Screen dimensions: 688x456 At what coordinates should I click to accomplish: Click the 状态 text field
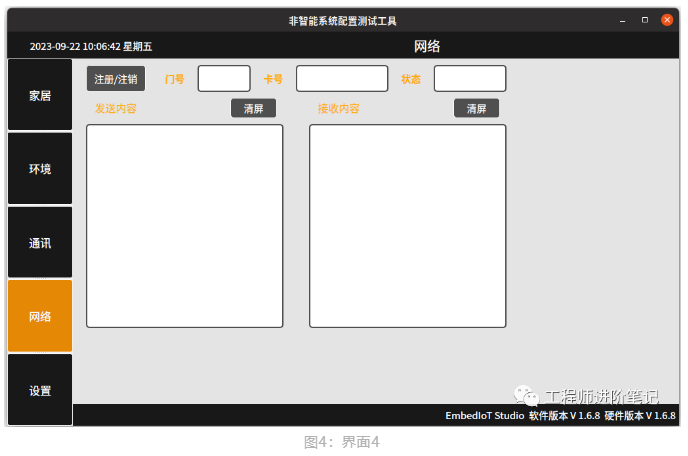[470, 79]
